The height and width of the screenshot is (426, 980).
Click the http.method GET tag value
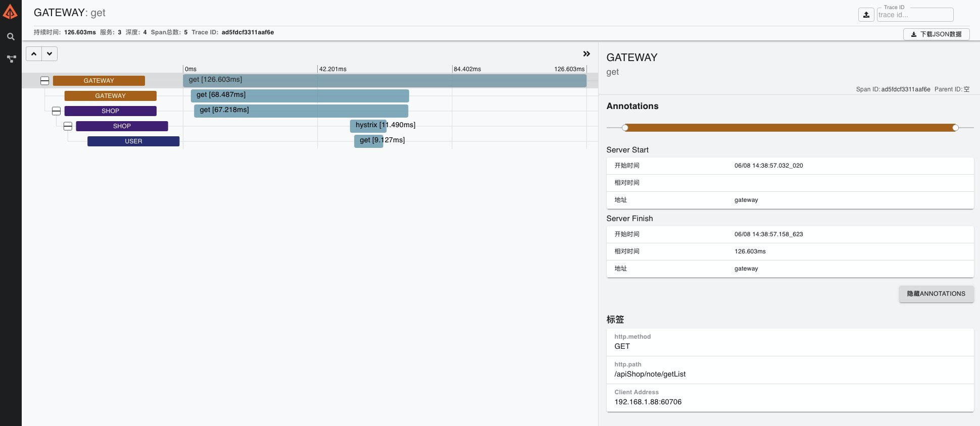622,346
